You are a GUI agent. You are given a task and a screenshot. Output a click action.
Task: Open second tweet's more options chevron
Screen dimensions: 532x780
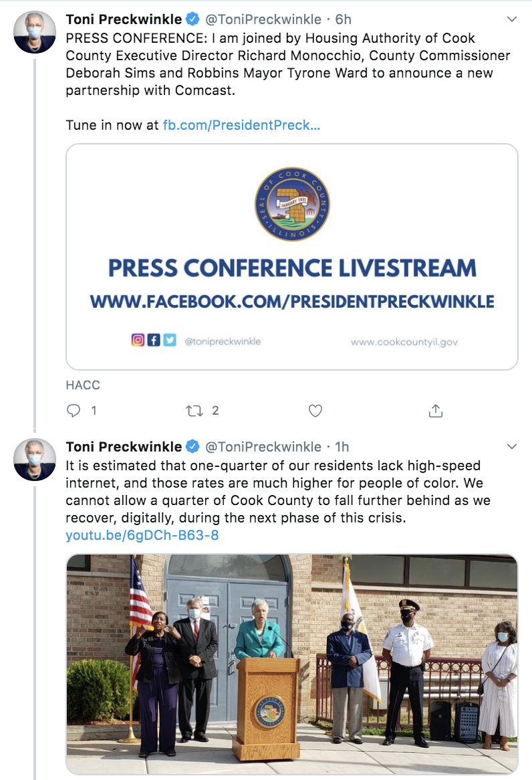(x=512, y=446)
